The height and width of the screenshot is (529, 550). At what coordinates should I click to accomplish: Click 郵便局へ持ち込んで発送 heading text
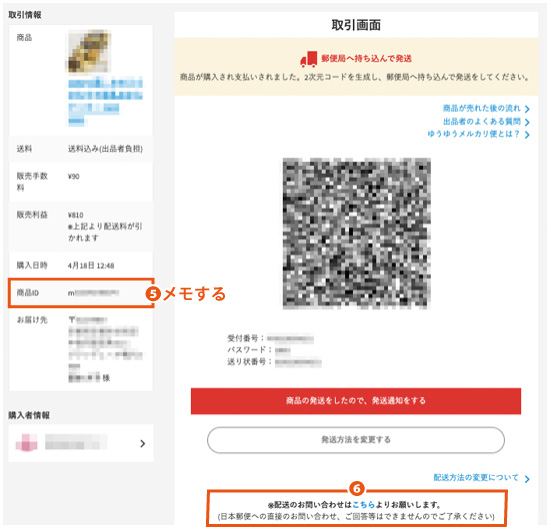click(x=366, y=59)
